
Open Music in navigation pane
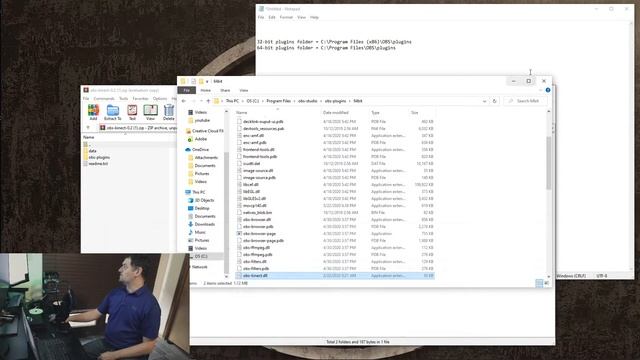pos(197,232)
